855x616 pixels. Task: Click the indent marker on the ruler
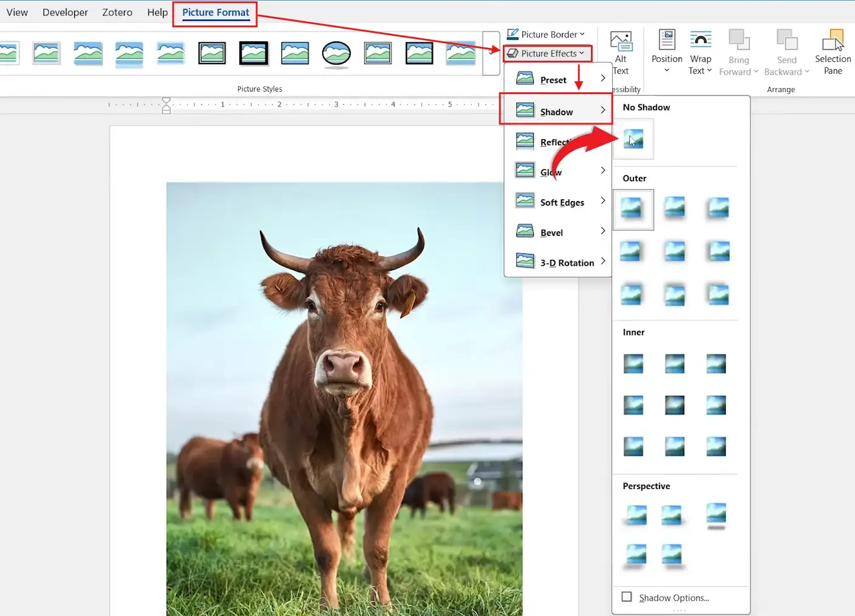click(x=166, y=105)
